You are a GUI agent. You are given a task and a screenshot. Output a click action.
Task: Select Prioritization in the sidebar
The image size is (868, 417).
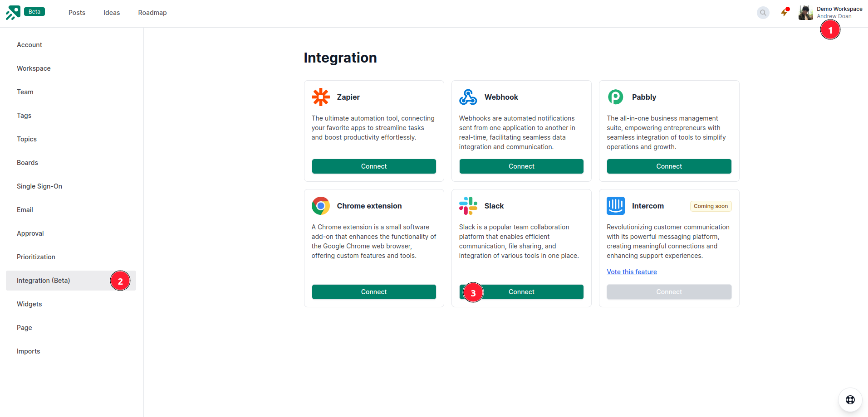[71, 257]
